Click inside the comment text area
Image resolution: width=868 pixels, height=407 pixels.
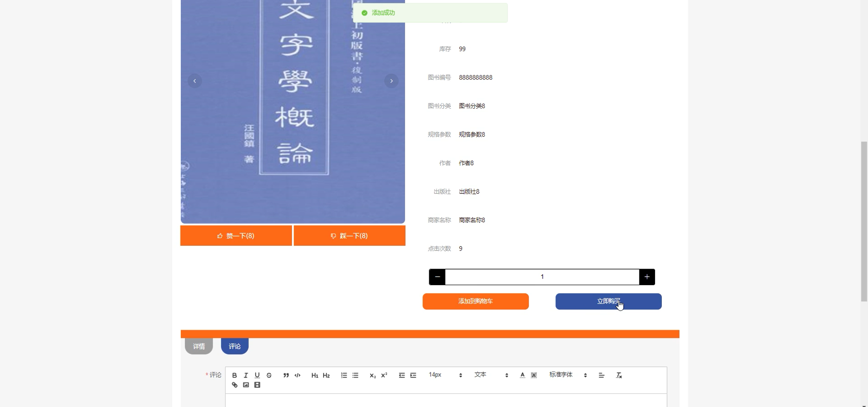446,401
